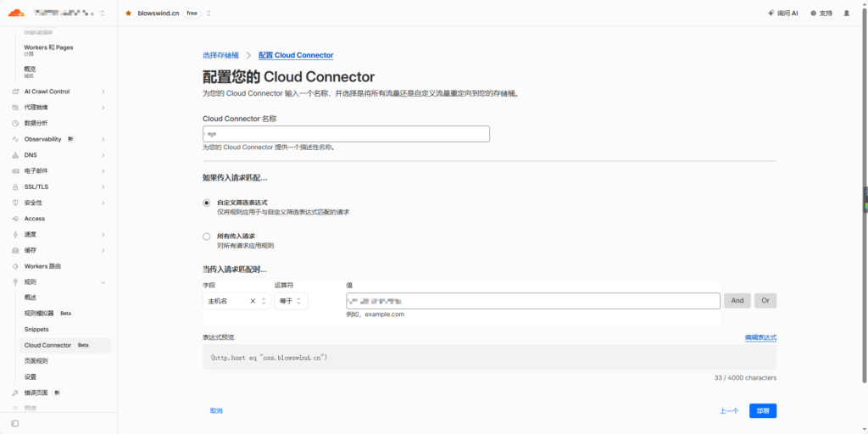Click the Cloudflare logo icon
This screenshot has width=868, height=434.
(x=16, y=12)
